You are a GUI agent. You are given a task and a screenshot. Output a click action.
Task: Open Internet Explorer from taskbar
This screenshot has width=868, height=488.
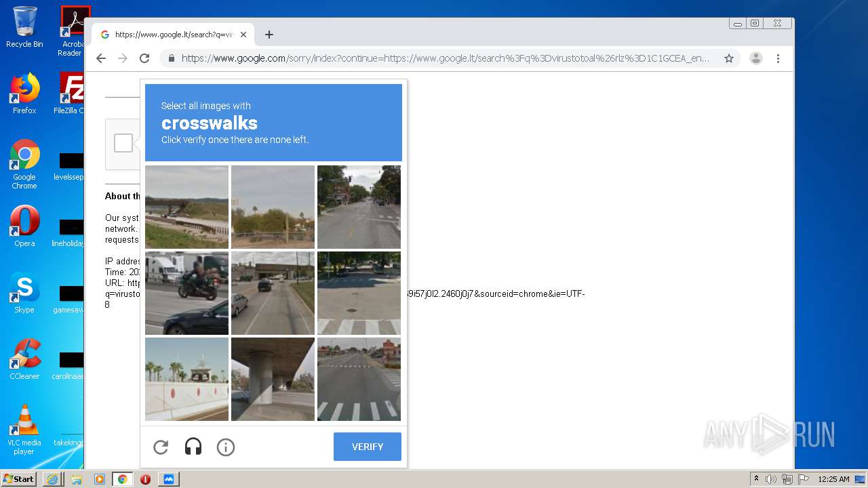tap(54, 479)
